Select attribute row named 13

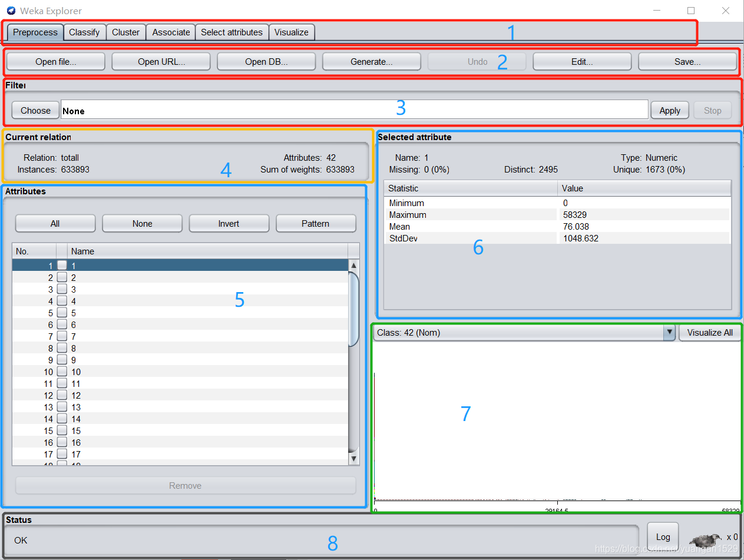click(180, 407)
